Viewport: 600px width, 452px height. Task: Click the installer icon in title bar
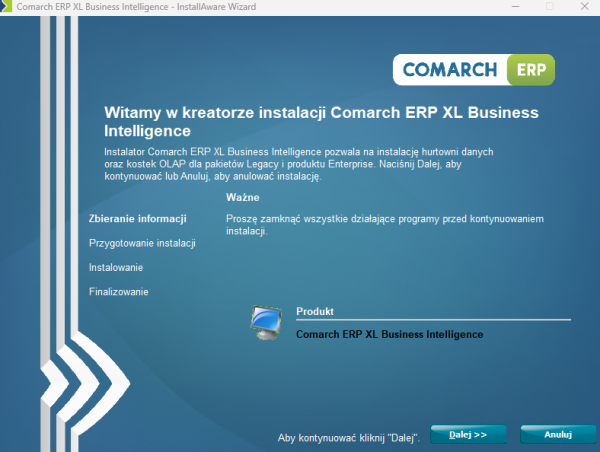[x=6, y=6]
